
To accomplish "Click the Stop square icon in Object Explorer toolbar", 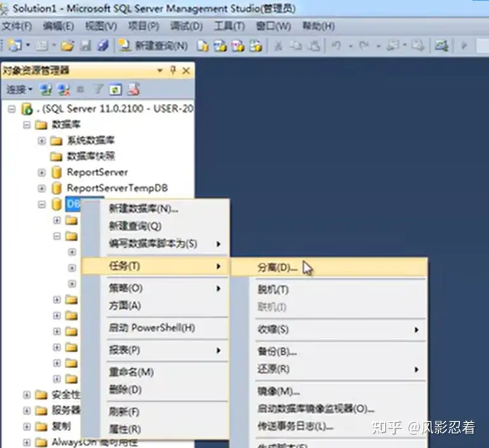I will 80,90.
